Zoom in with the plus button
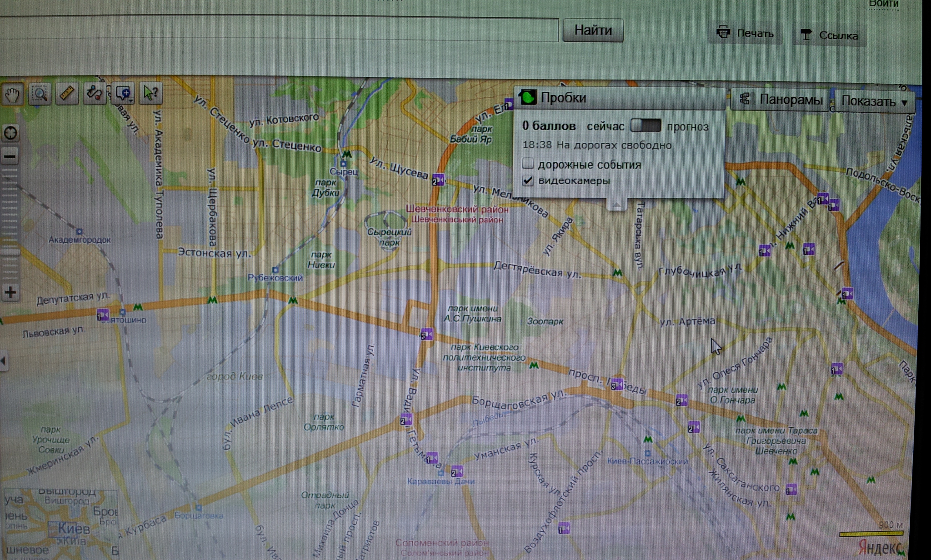This screenshot has height=560, width=931. [x=10, y=292]
